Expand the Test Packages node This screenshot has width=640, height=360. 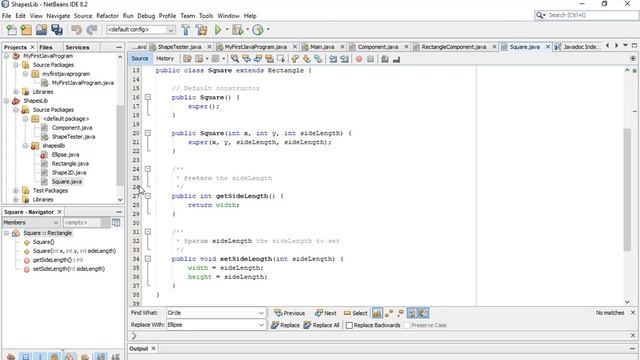pos(16,191)
